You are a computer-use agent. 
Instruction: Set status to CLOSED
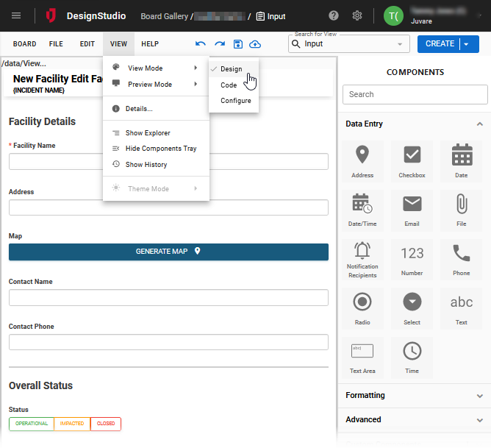pos(106,424)
